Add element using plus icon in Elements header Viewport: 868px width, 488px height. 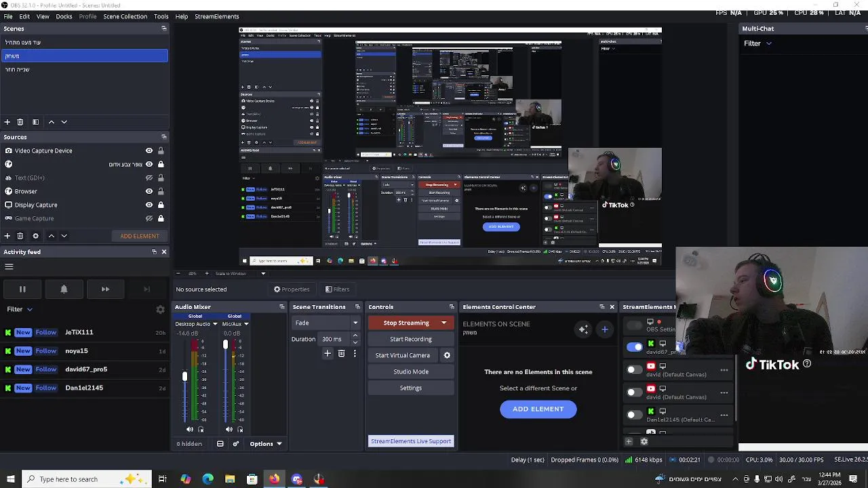click(x=605, y=329)
